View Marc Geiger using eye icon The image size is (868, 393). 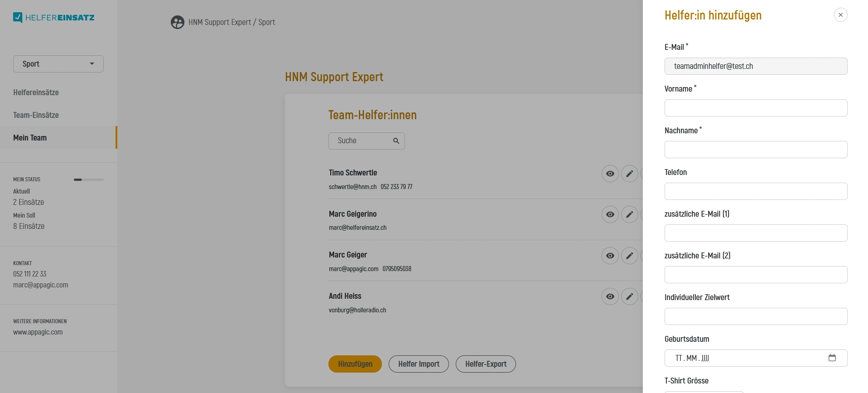(610, 256)
